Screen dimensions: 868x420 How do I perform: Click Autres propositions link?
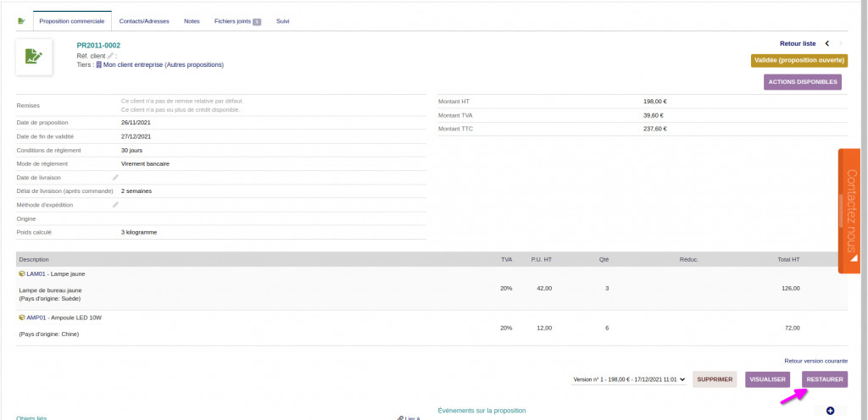point(194,64)
